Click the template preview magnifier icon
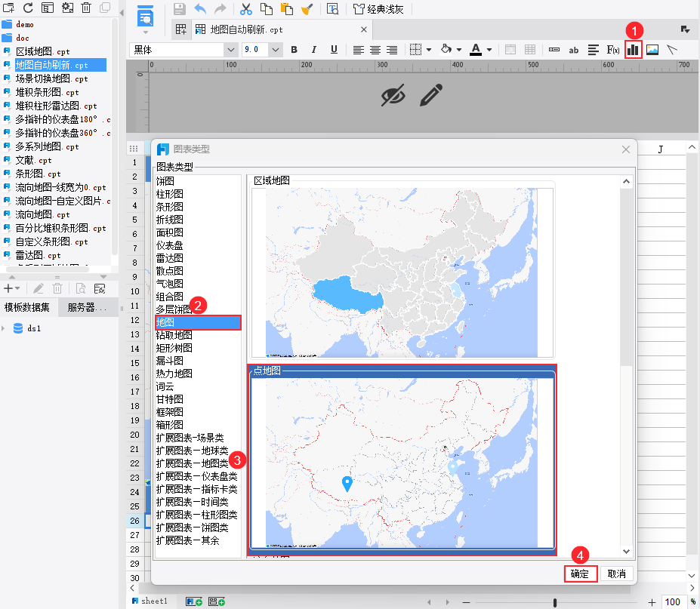The height and width of the screenshot is (609, 700). coord(145,17)
